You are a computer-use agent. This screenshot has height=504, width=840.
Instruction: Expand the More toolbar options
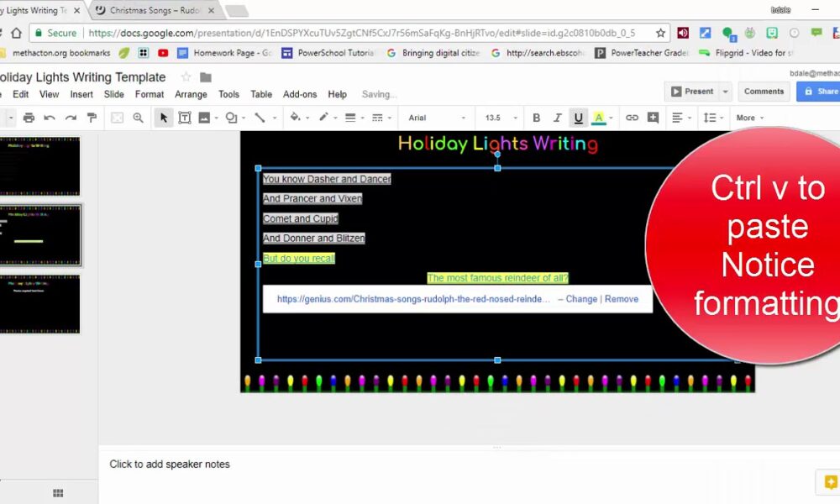click(749, 118)
